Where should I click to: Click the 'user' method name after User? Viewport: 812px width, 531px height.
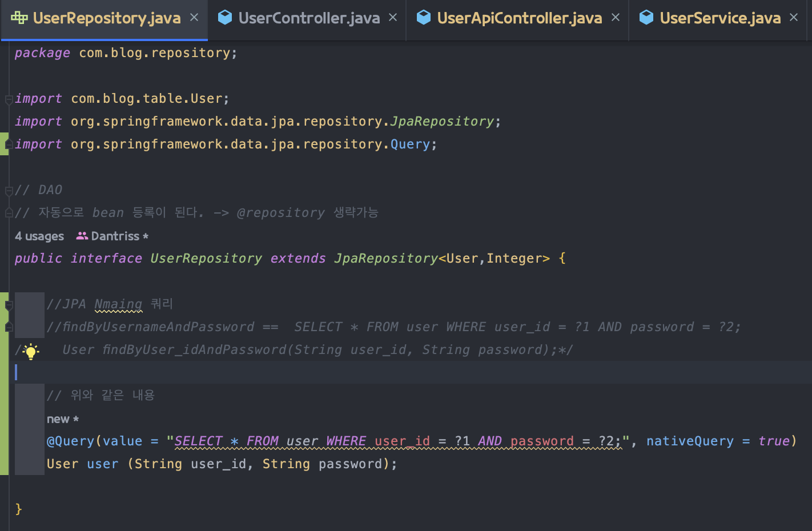103,464
